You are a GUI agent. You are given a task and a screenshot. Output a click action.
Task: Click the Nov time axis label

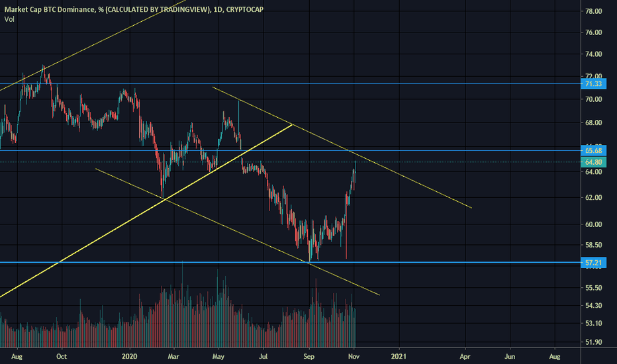coord(354,357)
